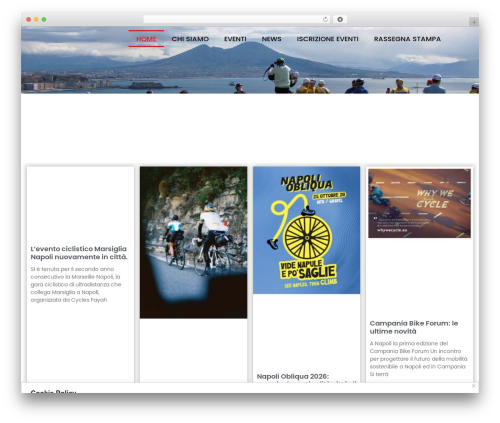Open a new tab with plus button
Viewport: 500px width, 423px height.
pos(474,22)
